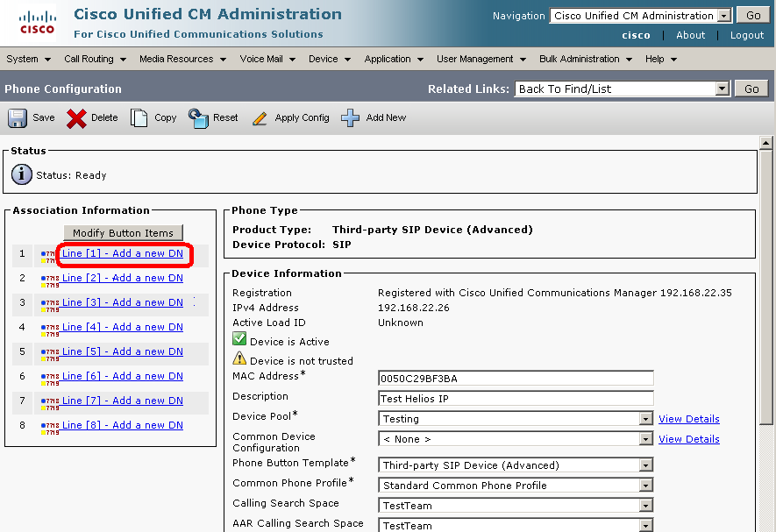This screenshot has height=532, width=776.
Task: Click the Logout link
Action: (x=747, y=35)
